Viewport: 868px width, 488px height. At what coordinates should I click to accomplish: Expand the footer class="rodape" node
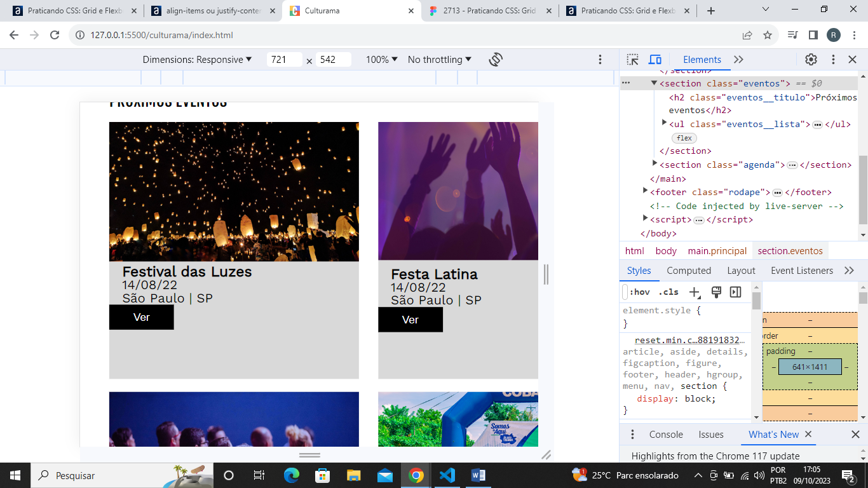[x=646, y=190]
